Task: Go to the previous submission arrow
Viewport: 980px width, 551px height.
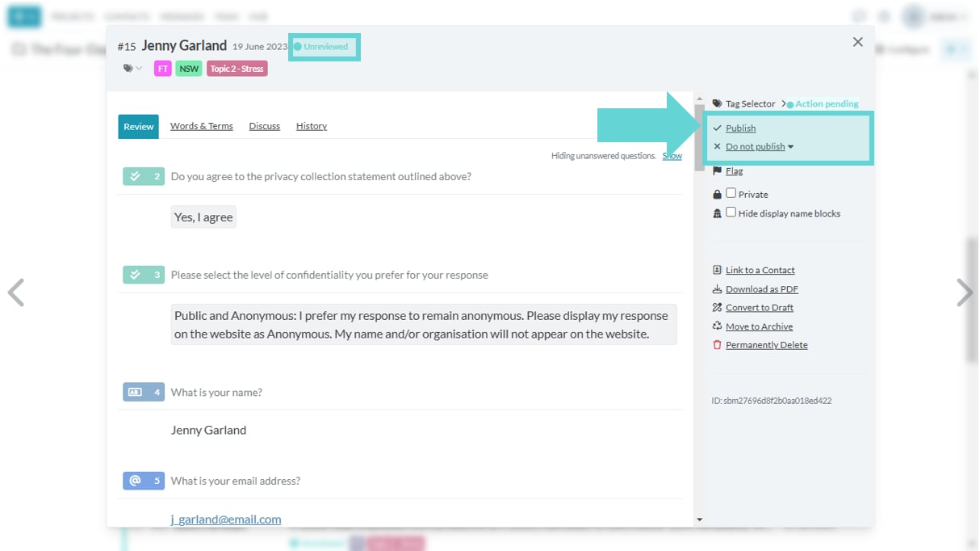Action: [16, 292]
